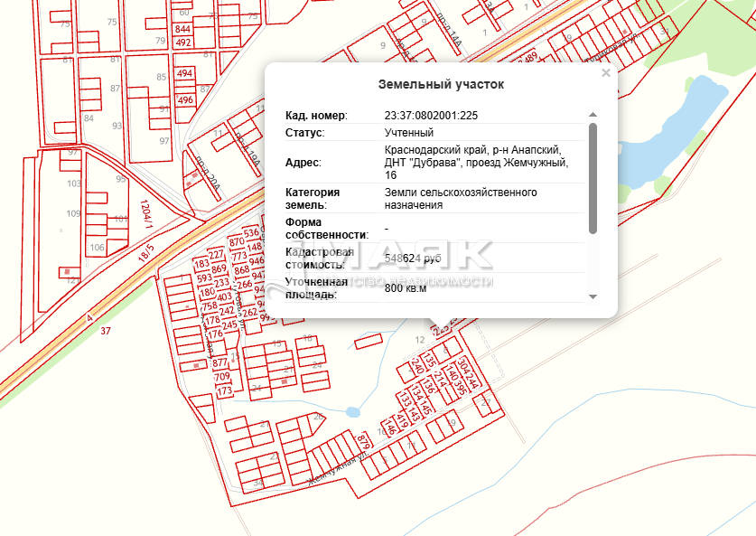This screenshot has height=536, width=756.
Task: Click land parcel labeled 593
Action: [x=204, y=278]
